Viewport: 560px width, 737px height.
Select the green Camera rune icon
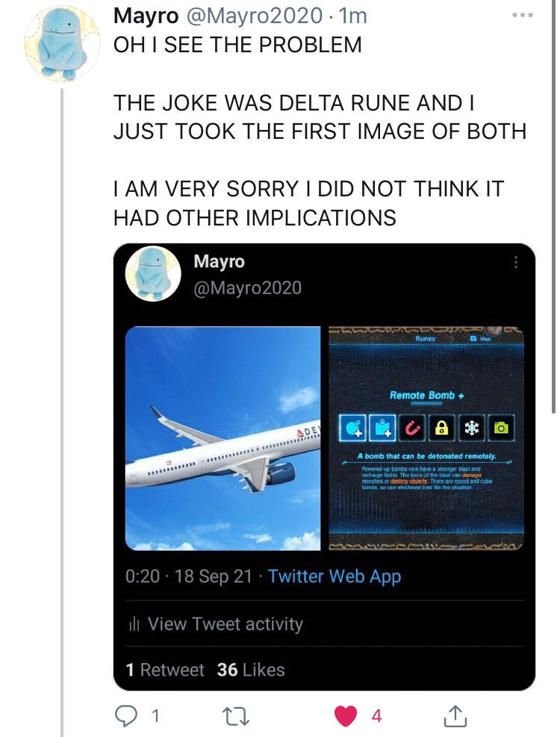501,427
